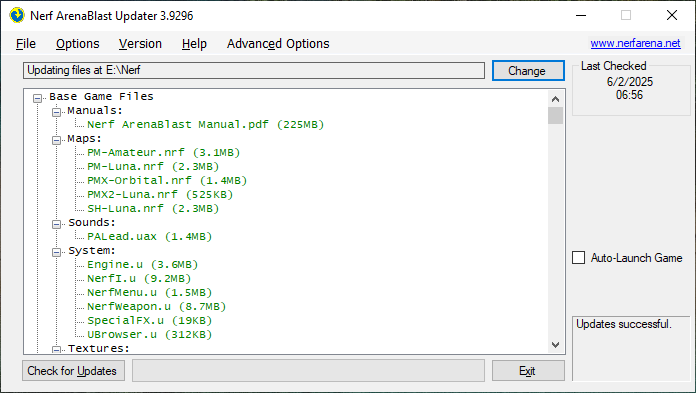Screen dimensions: 696x393
Task: Click the vertical scrollbar thumb in the file list
Action: [555, 115]
